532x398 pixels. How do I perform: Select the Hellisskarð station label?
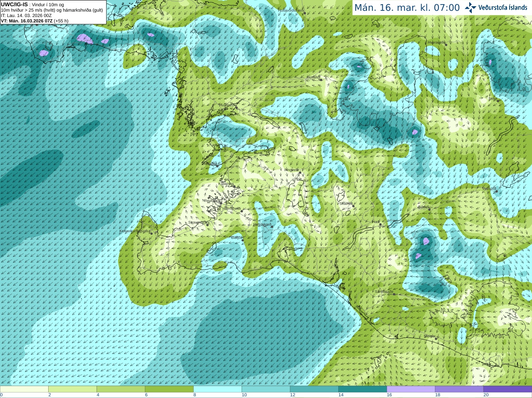[262, 224]
